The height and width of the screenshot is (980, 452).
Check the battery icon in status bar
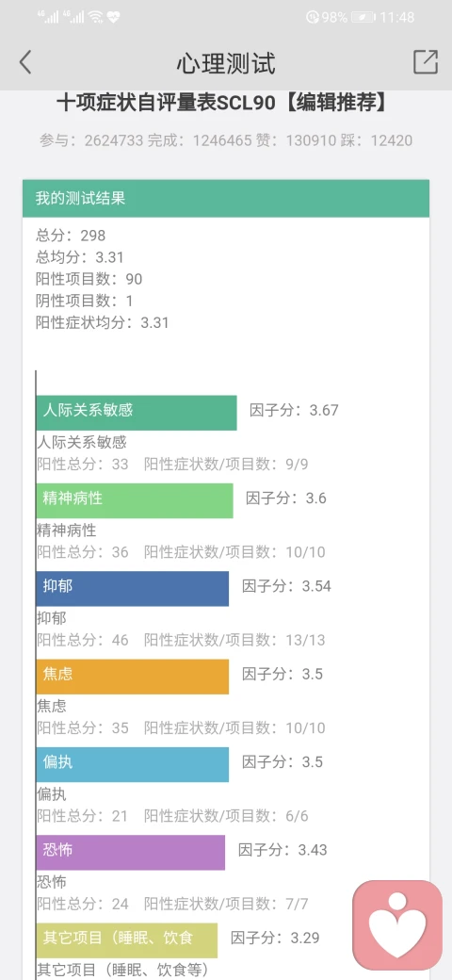pos(363,18)
